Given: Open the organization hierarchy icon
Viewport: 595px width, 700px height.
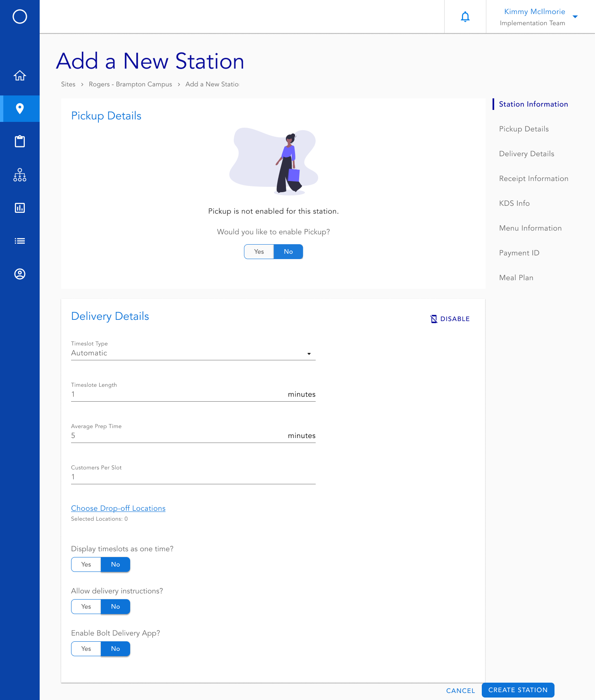Looking at the screenshot, I should tap(20, 175).
